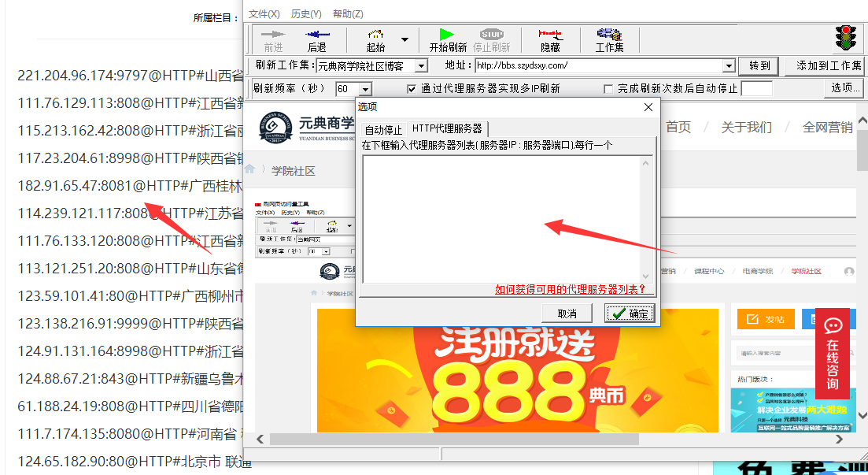Expand the 刷新频率 seconds dropdown
This screenshot has width=868, height=475.
364,89
